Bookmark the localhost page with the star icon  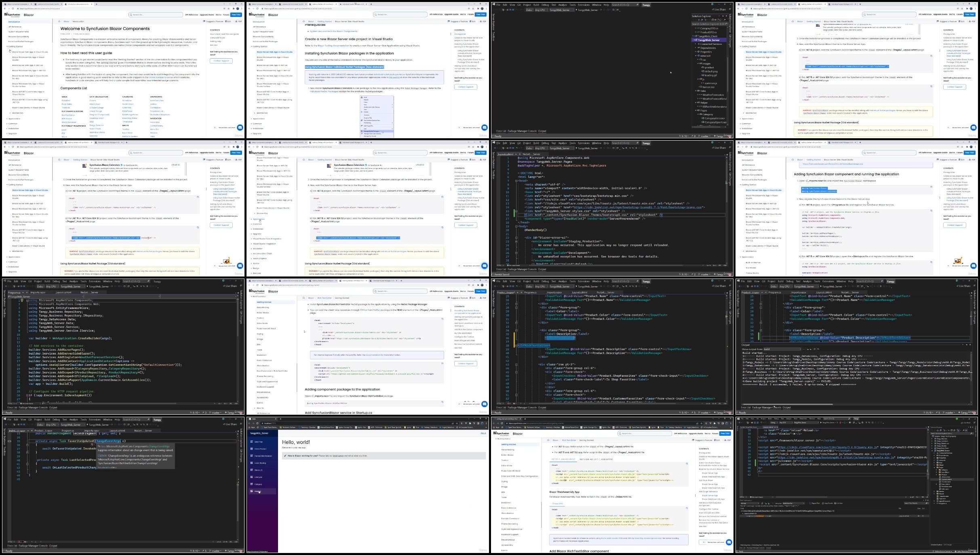point(457,423)
